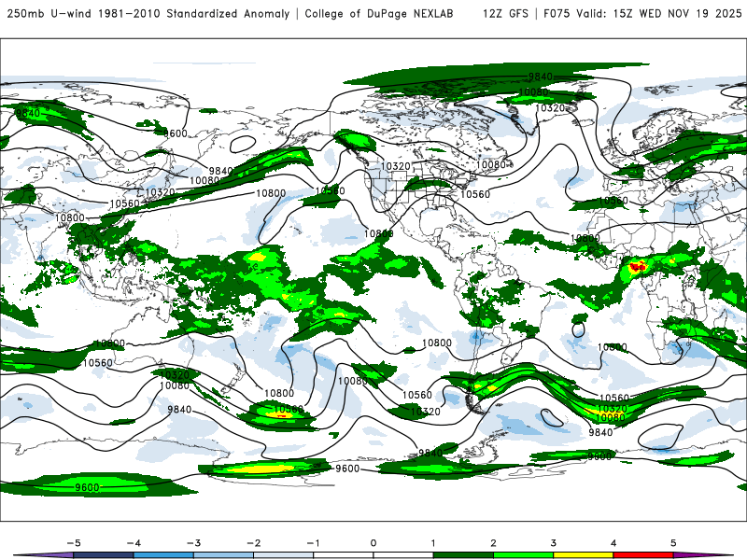Click 'College of DuPage NEXLAB' in header

pos(379,13)
